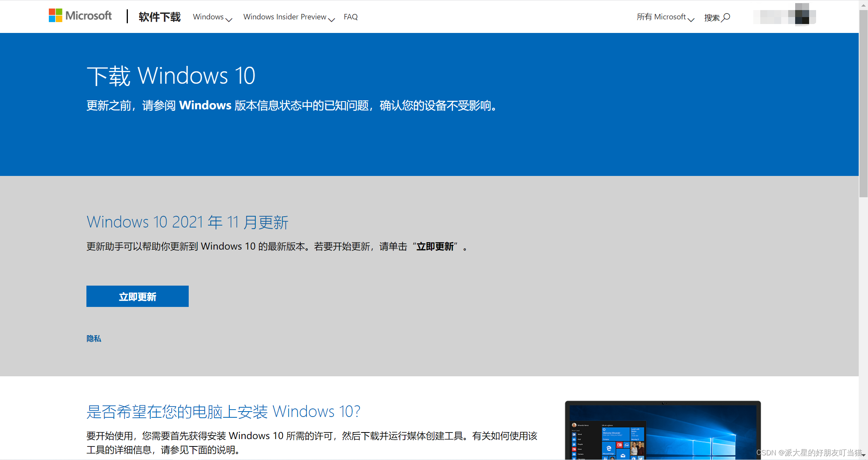Expand Windows Insider Preview dropdown
The height and width of the screenshot is (460, 868).
tap(289, 17)
